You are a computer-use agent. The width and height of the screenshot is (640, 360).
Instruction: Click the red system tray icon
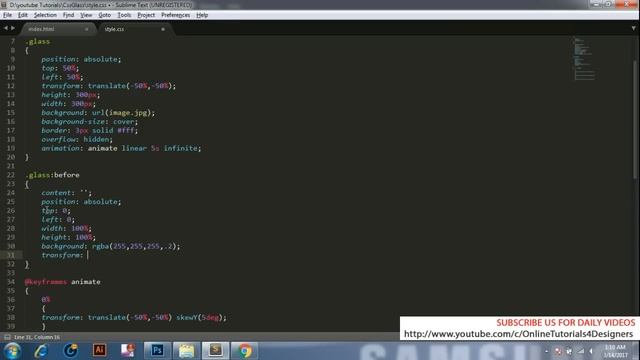558,351
